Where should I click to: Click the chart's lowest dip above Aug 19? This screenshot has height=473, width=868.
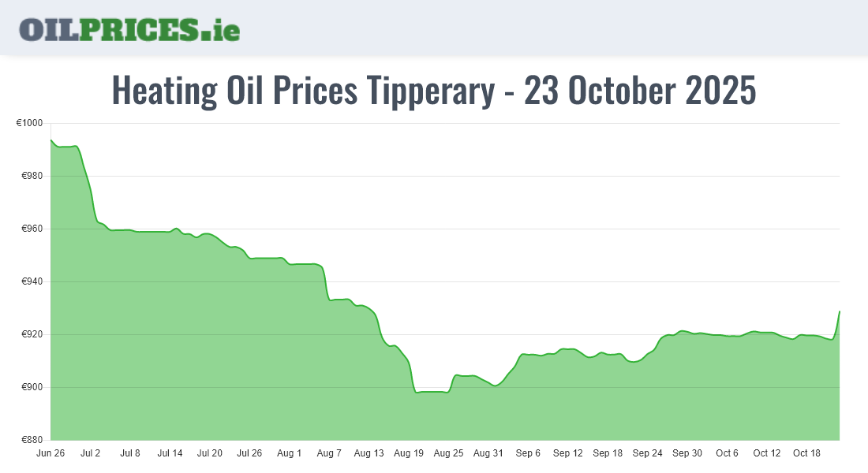pyautogui.click(x=417, y=392)
